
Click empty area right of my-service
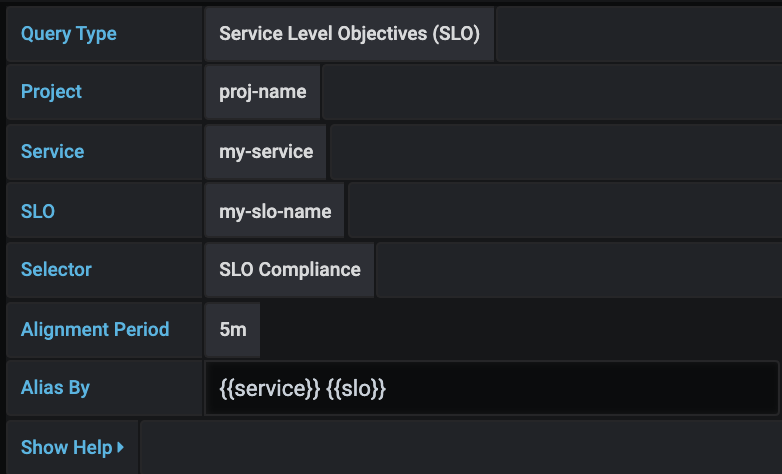555,152
